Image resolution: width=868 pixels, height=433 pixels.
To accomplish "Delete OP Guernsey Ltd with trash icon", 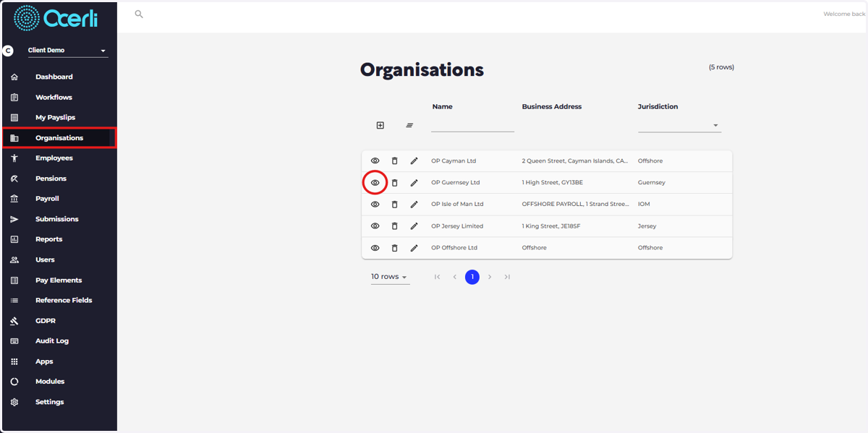I will 395,183.
